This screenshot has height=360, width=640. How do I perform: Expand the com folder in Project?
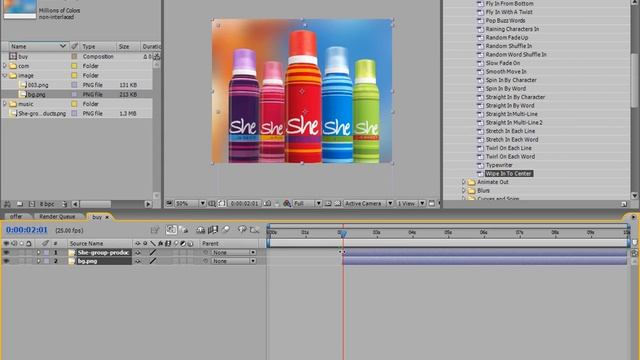point(5,66)
